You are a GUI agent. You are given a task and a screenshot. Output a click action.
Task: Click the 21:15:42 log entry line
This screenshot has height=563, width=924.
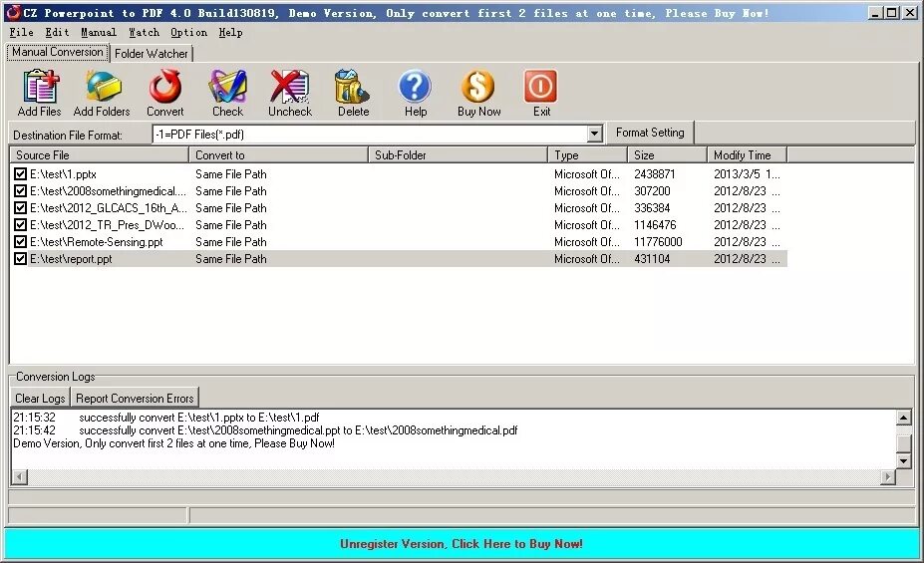pyautogui.click(x=265, y=430)
